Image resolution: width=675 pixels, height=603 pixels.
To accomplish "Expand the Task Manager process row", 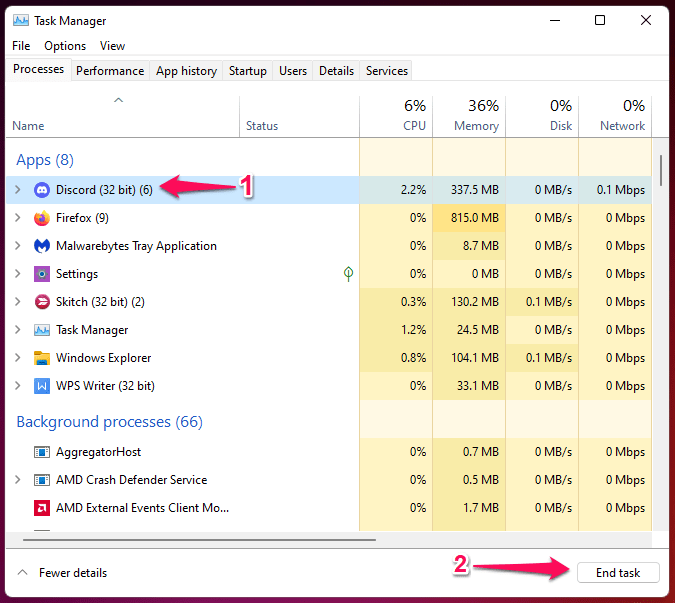I will click(x=18, y=329).
